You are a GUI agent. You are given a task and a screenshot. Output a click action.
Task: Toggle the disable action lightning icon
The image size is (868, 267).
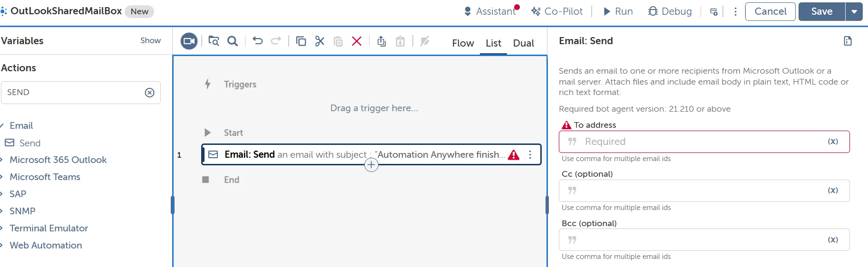(x=425, y=41)
